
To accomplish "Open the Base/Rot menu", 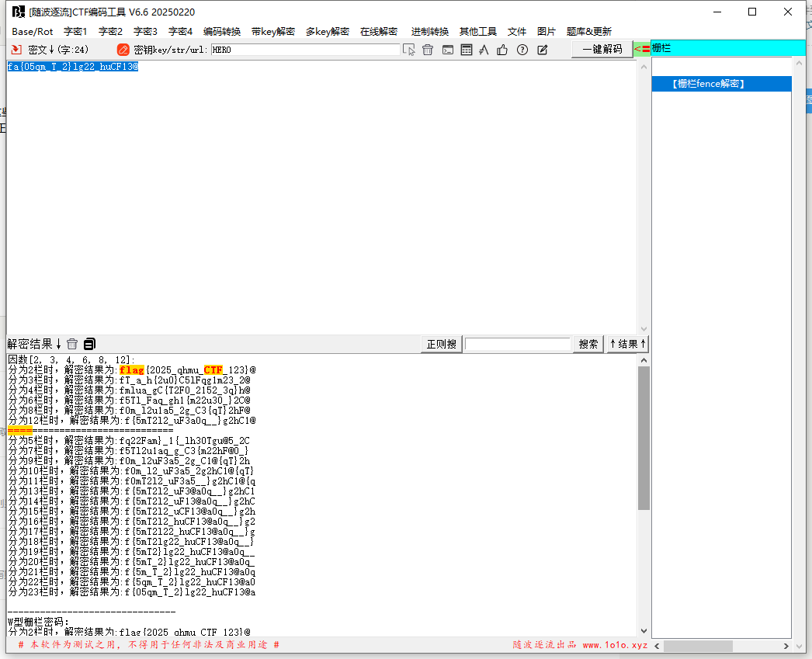I will tap(32, 32).
